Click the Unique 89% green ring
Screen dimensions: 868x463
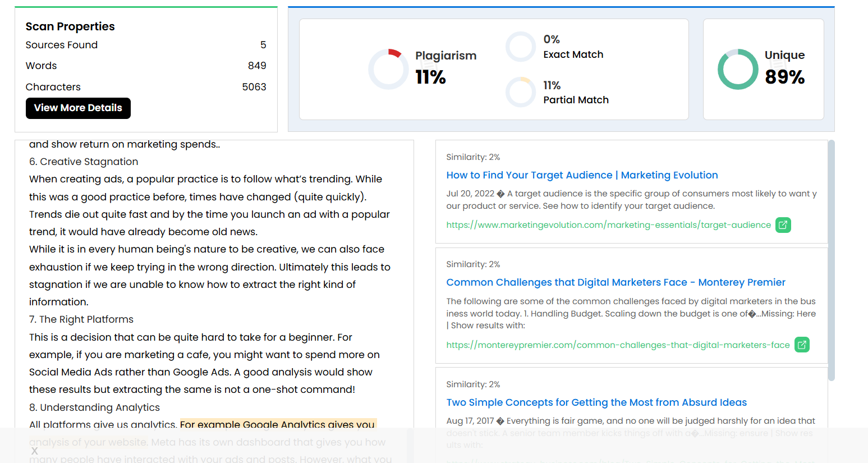click(x=738, y=69)
